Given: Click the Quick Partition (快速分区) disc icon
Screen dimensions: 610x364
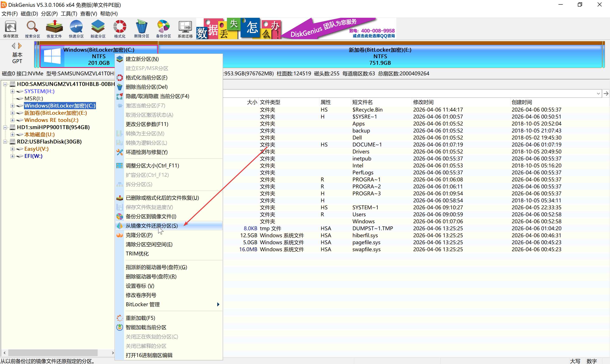Looking at the screenshot, I should coord(76,27).
